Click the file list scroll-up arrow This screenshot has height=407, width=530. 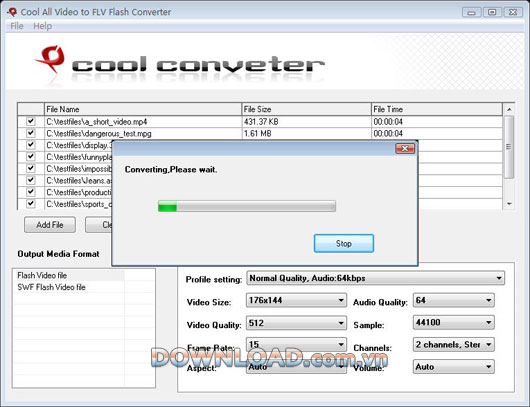tap(509, 109)
